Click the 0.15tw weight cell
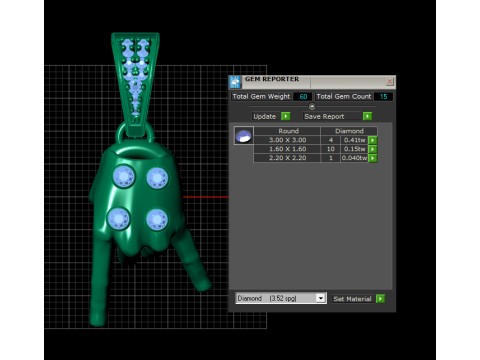Image resolution: width=480 pixels, height=360 pixels. coord(355,149)
